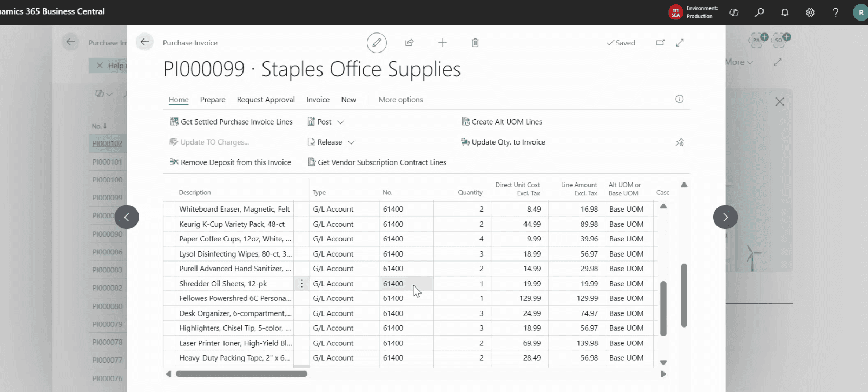Show More options menu
This screenshot has width=868, height=392.
[x=400, y=100]
